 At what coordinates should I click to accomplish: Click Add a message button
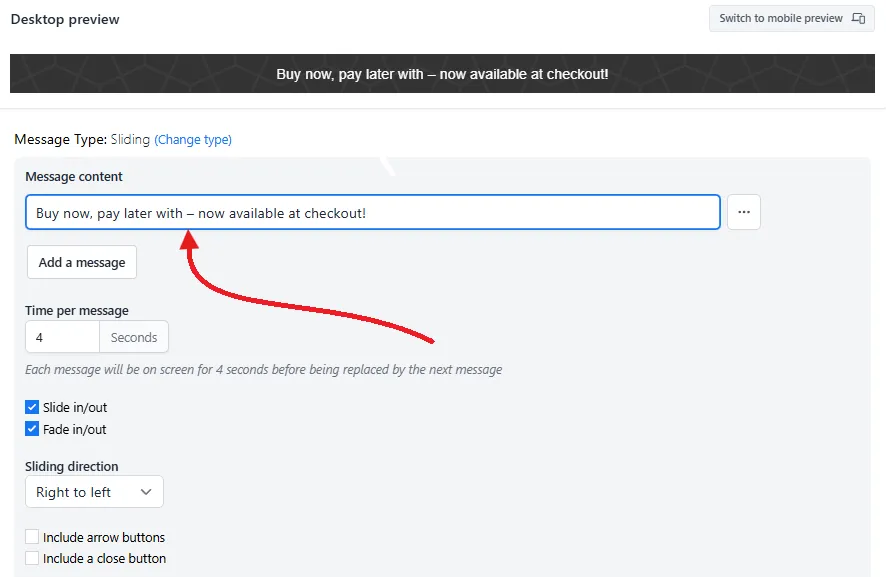82,262
